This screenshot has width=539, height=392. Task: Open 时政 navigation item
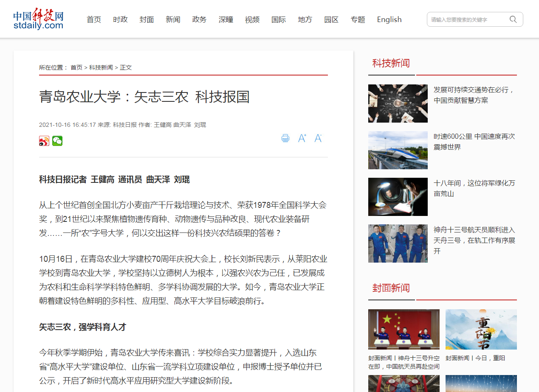pyautogui.click(x=120, y=20)
